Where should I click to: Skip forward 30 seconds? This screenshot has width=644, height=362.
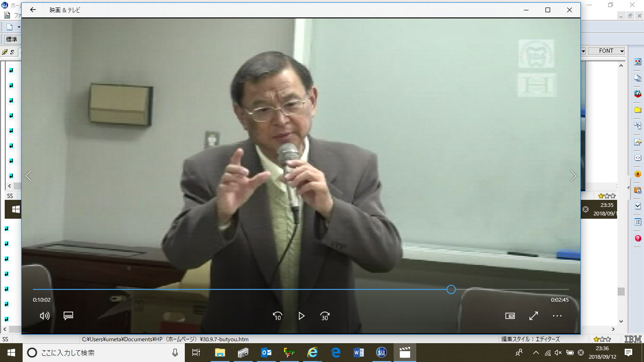click(324, 316)
